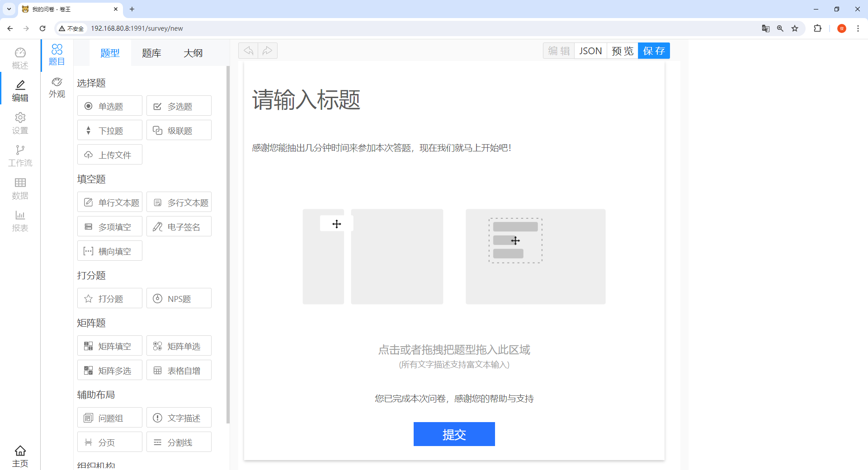Screen dimensions: 868x470
Task: Switch to 编辑 edit mode in toolbar
Action: [559, 51]
